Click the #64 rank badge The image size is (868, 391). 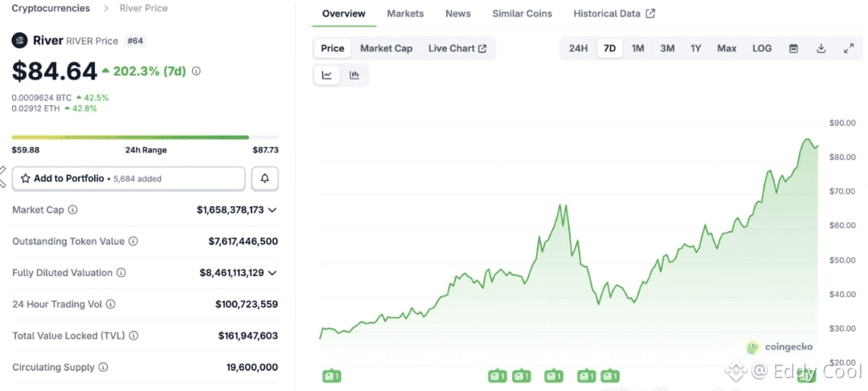pos(135,40)
